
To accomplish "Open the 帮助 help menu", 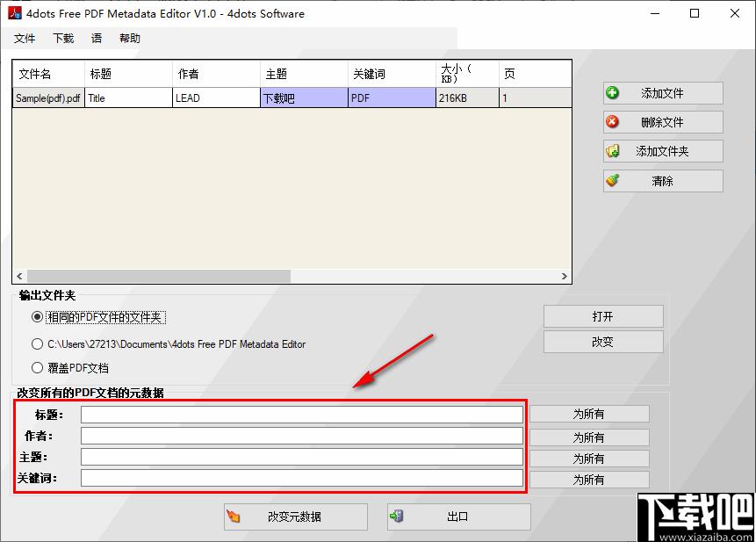I will tap(130, 38).
